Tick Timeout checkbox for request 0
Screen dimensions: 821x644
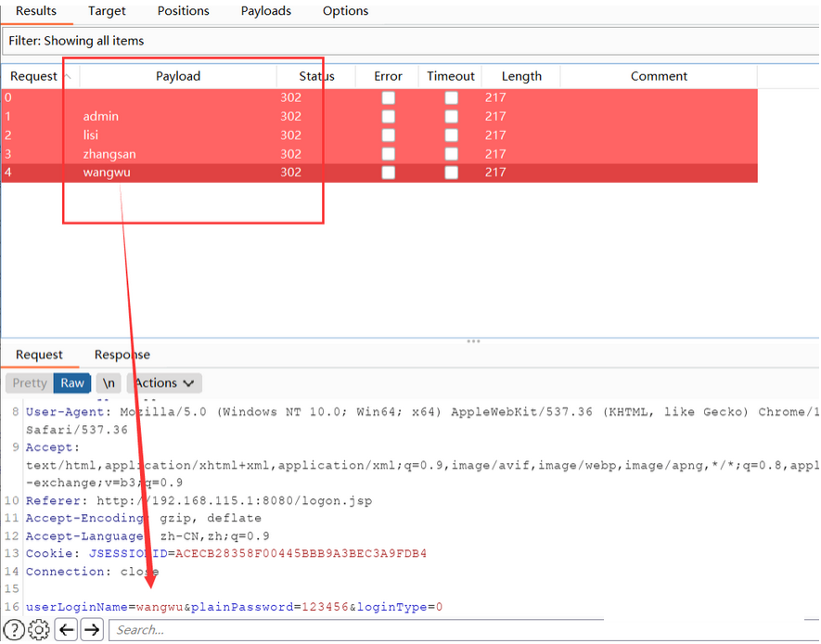click(451, 97)
